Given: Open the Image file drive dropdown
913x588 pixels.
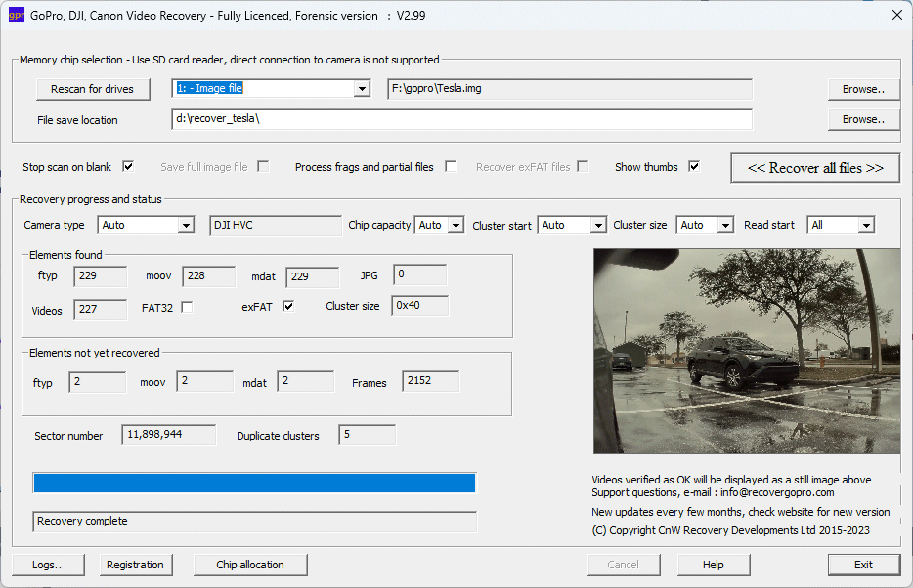Looking at the screenshot, I should click(362, 89).
